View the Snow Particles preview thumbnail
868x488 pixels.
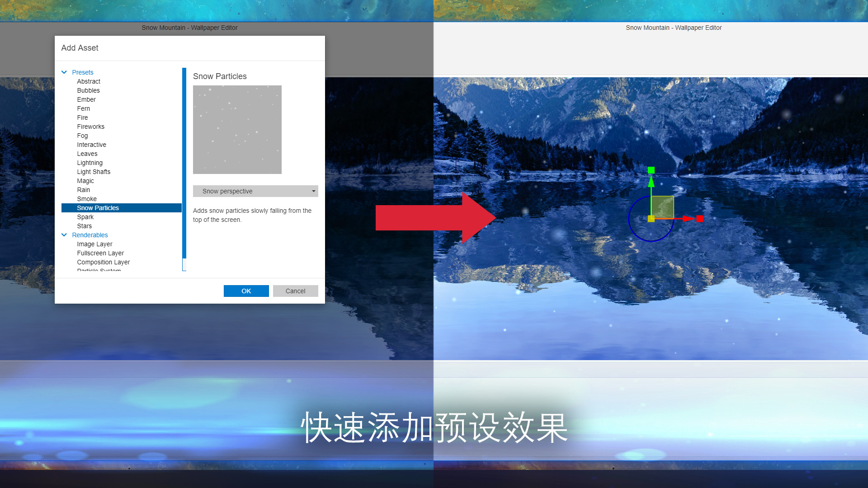(x=238, y=129)
